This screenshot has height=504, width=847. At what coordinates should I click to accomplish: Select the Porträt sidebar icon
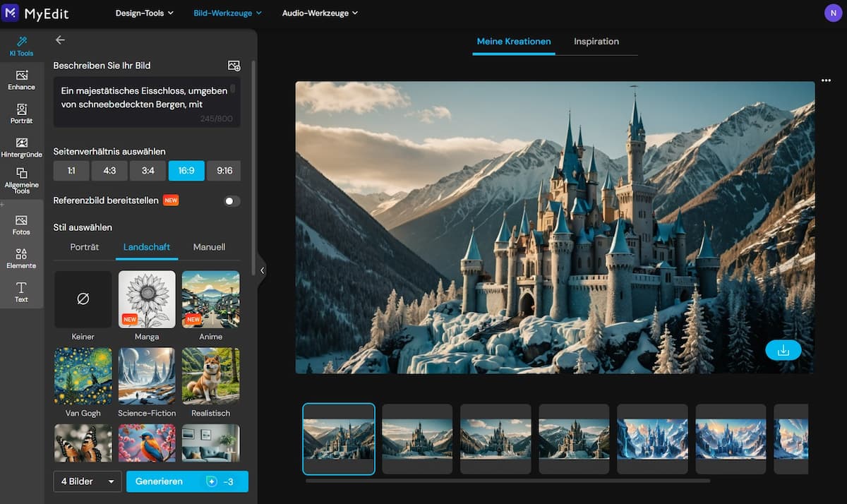[21, 114]
